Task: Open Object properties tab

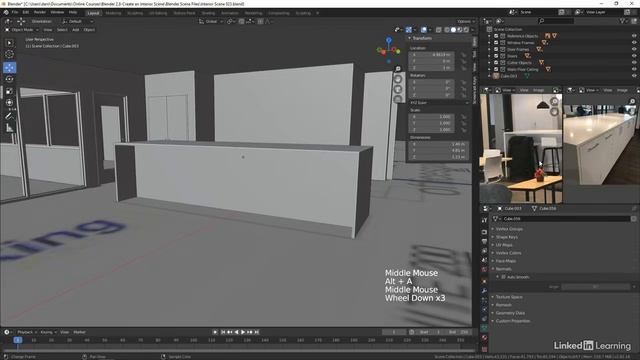Action: (x=484, y=281)
